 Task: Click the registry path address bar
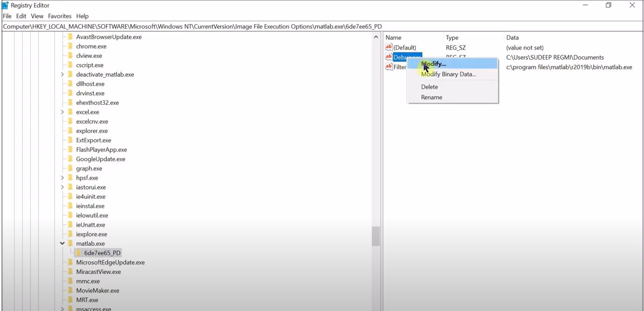tap(322, 27)
